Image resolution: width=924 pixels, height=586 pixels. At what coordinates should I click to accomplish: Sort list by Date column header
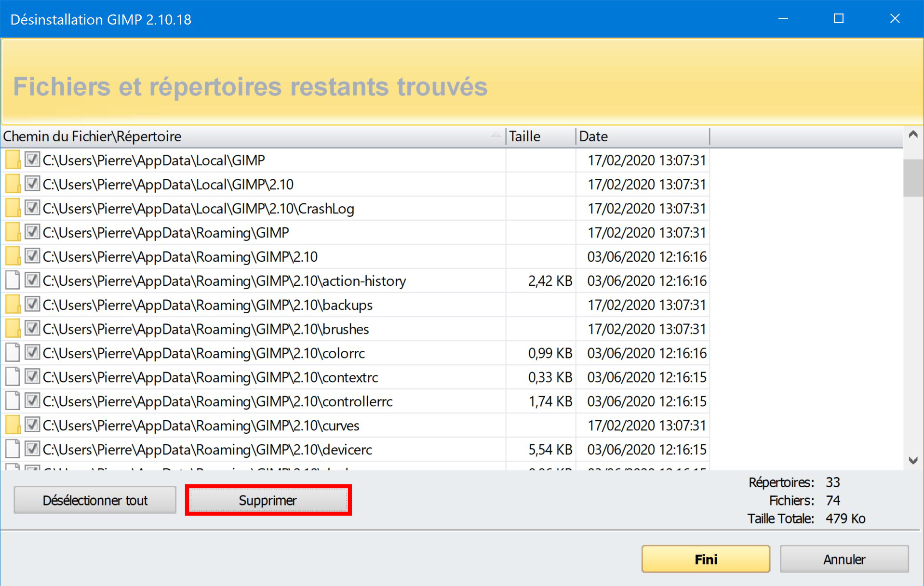[643, 136]
